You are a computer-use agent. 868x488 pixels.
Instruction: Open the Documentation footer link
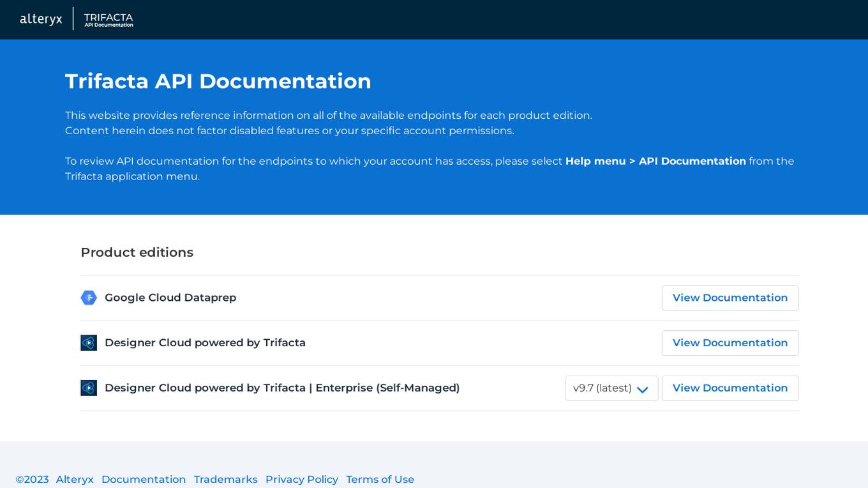144,479
